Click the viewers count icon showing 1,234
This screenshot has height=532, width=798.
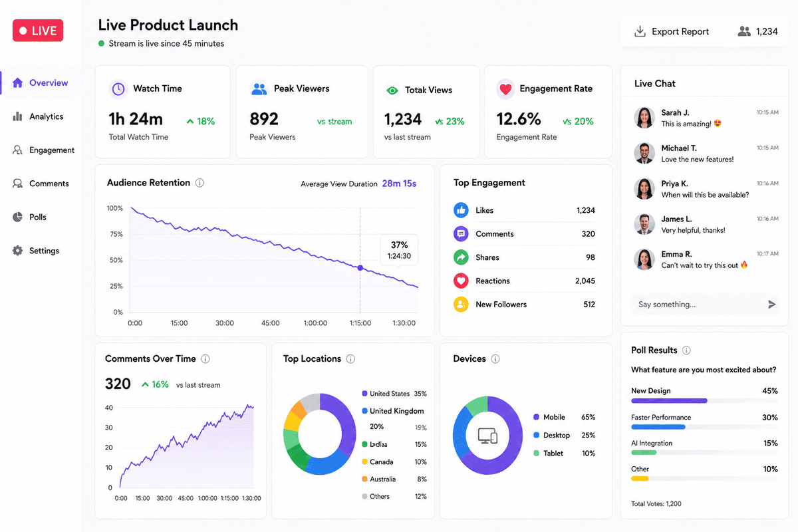(744, 31)
